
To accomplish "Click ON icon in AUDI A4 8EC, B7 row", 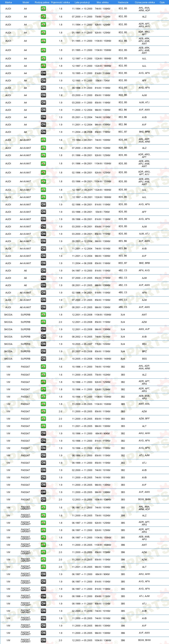I will (43, 132).
